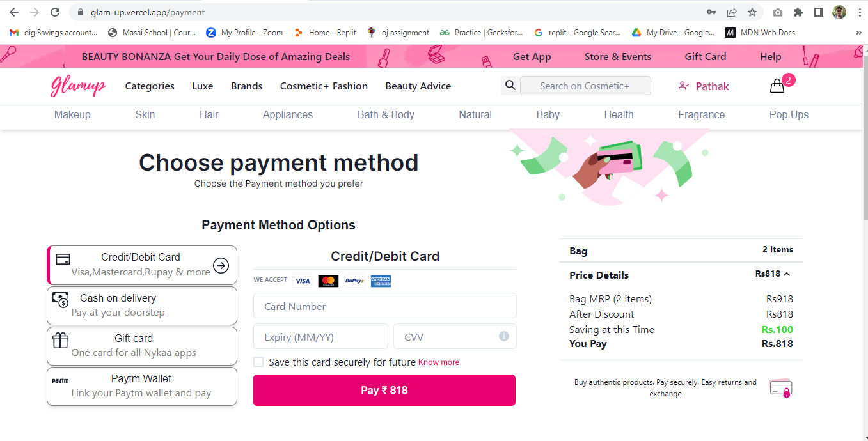868x441 pixels.
Task: Click the arrow on Credit/Debit Card option
Action: coord(221,265)
